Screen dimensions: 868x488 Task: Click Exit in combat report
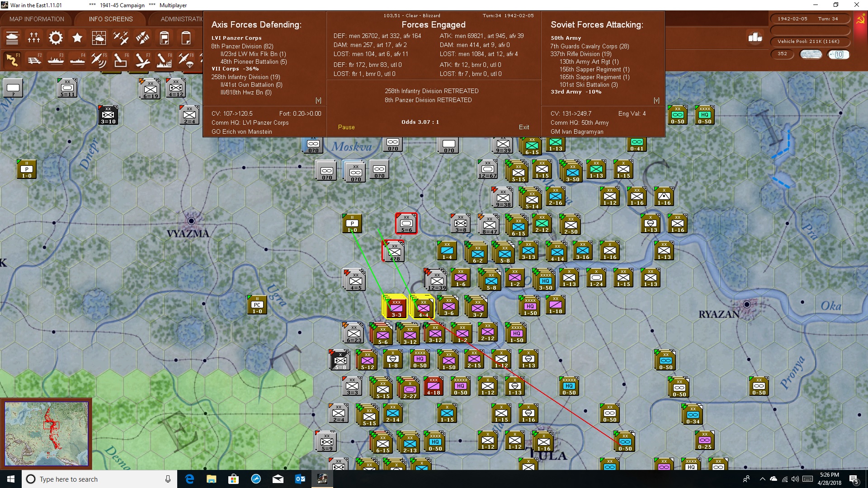(524, 127)
